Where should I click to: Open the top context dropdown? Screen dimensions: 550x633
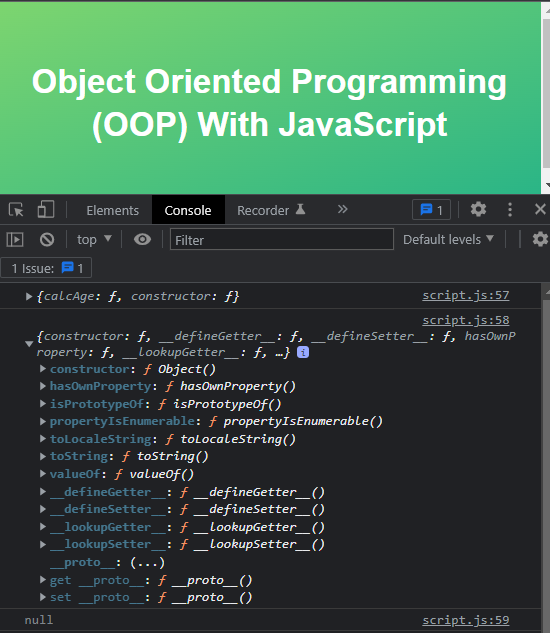click(x=94, y=239)
